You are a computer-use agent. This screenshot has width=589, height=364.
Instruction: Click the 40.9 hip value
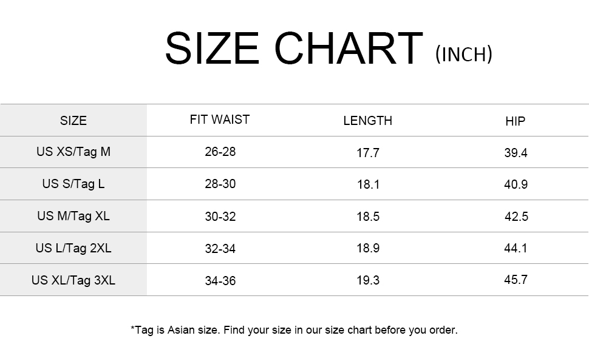point(516,184)
